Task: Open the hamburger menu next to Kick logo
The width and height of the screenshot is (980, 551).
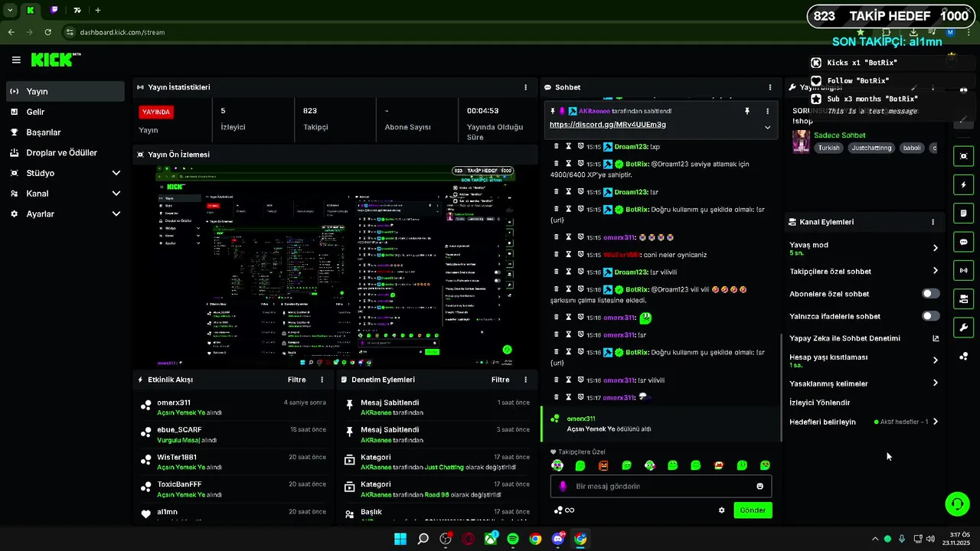Action: click(x=16, y=60)
